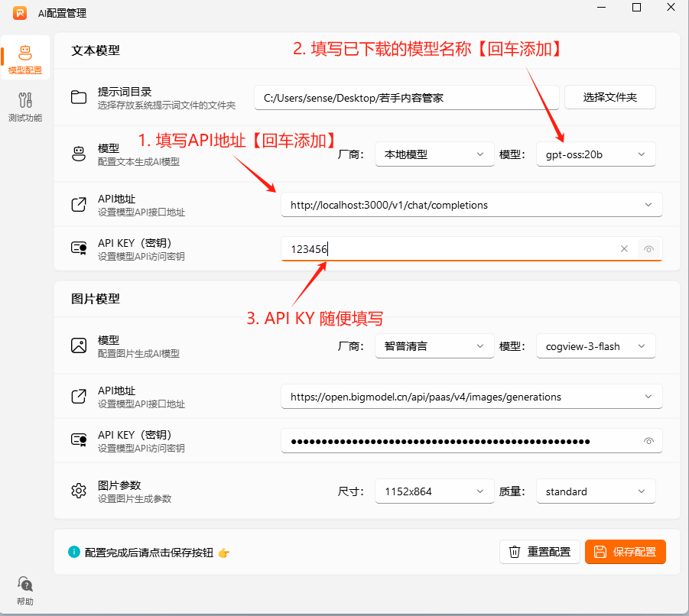Select the 1152x864 size dropdown
Image resolution: width=689 pixels, height=616 pixels.
click(434, 491)
